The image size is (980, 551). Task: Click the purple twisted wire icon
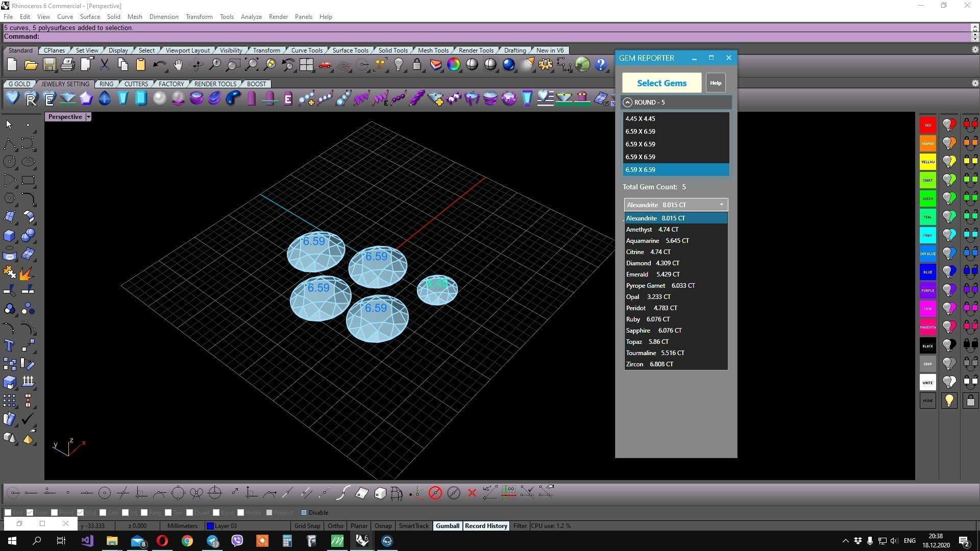416,98
